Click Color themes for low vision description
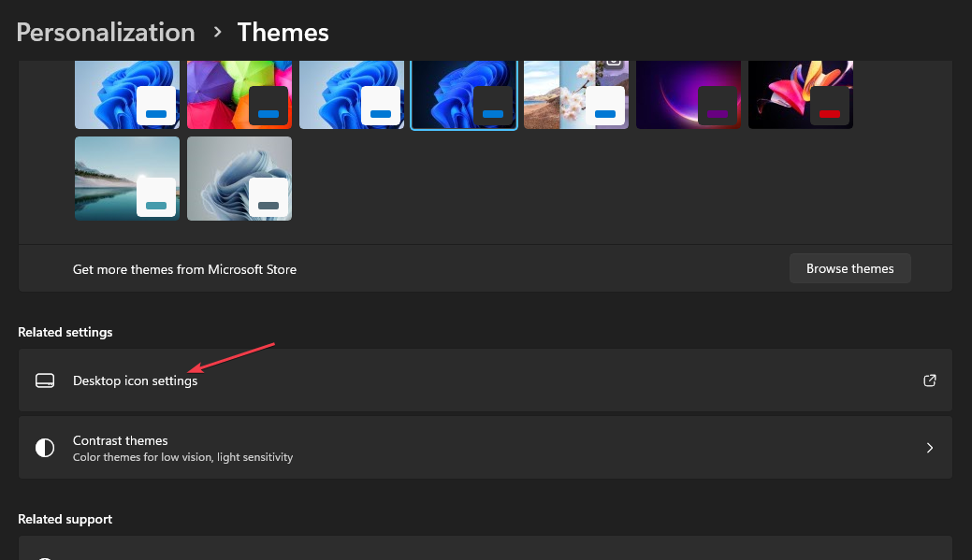 (182, 457)
